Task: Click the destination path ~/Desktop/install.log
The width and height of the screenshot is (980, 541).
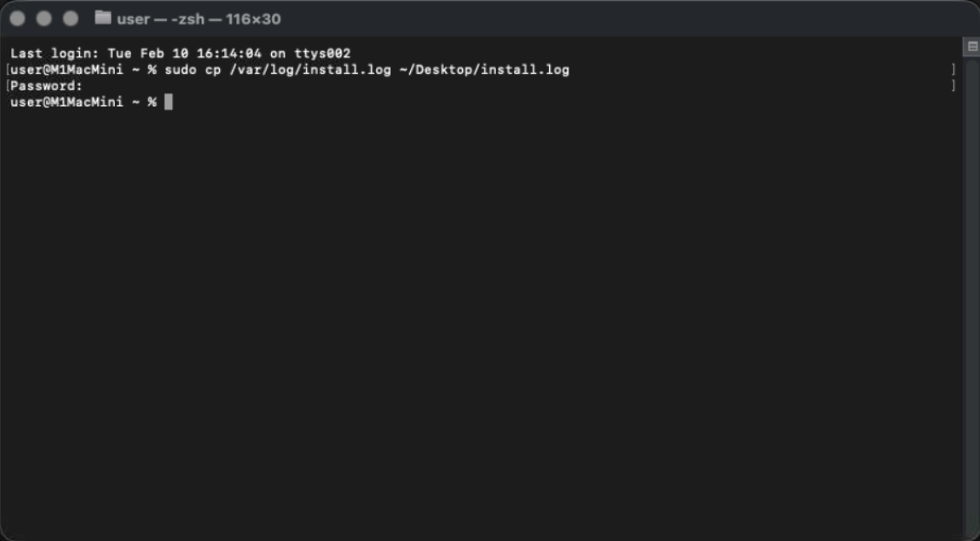Action: click(485, 70)
